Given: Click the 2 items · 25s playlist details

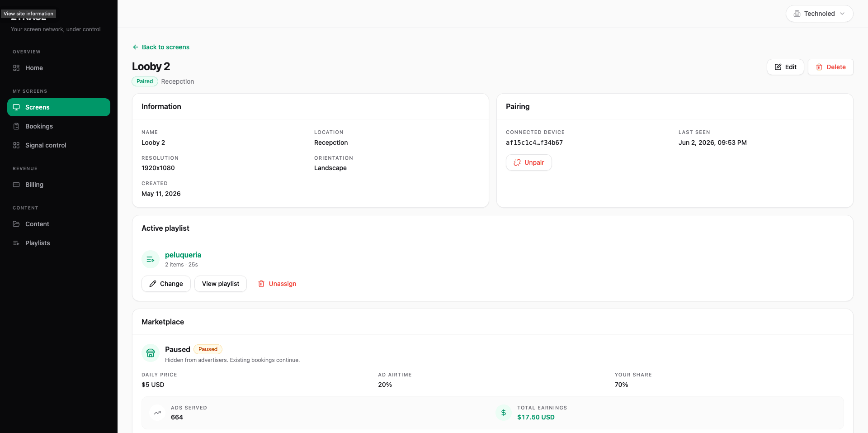Looking at the screenshot, I should [181, 265].
